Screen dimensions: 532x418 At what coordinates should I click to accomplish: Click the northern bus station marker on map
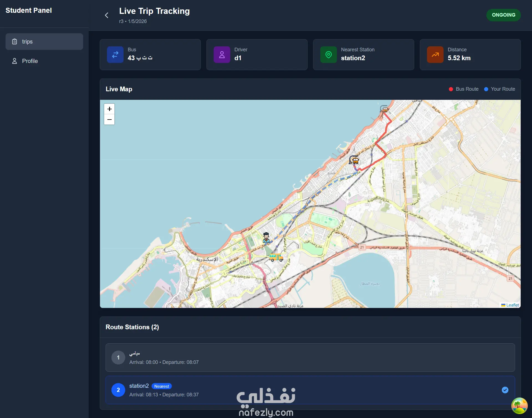384,109
